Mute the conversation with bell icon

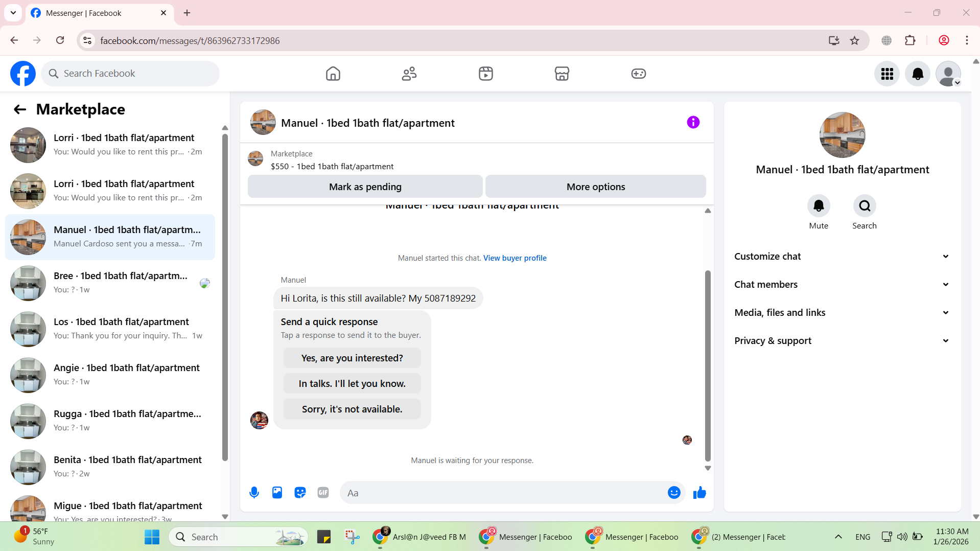click(x=819, y=206)
